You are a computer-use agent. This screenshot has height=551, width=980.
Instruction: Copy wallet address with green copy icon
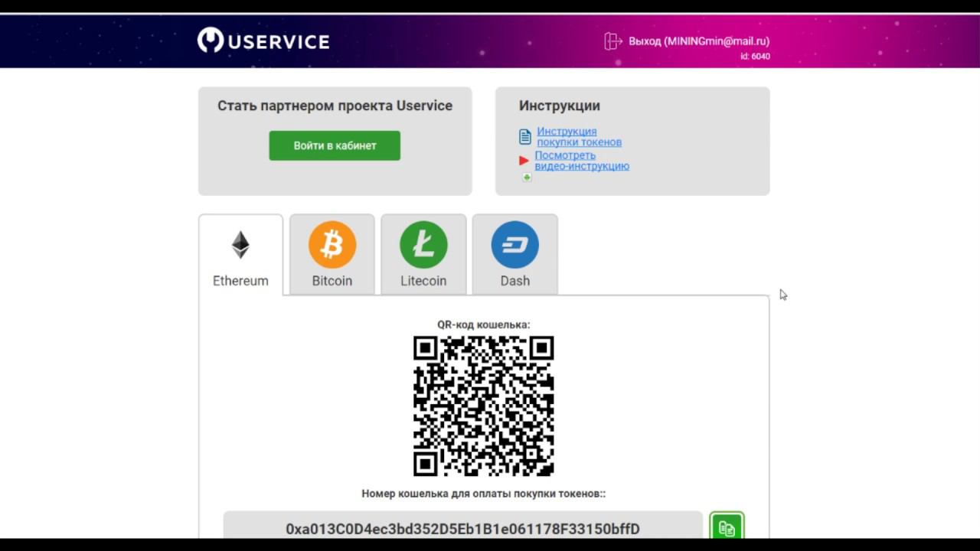coord(727,527)
